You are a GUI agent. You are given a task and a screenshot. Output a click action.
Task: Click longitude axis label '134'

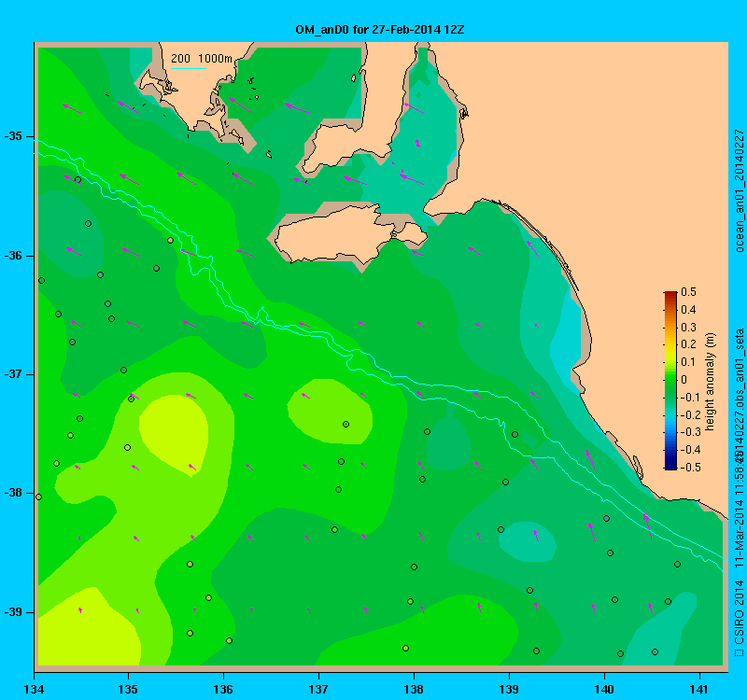point(34,689)
